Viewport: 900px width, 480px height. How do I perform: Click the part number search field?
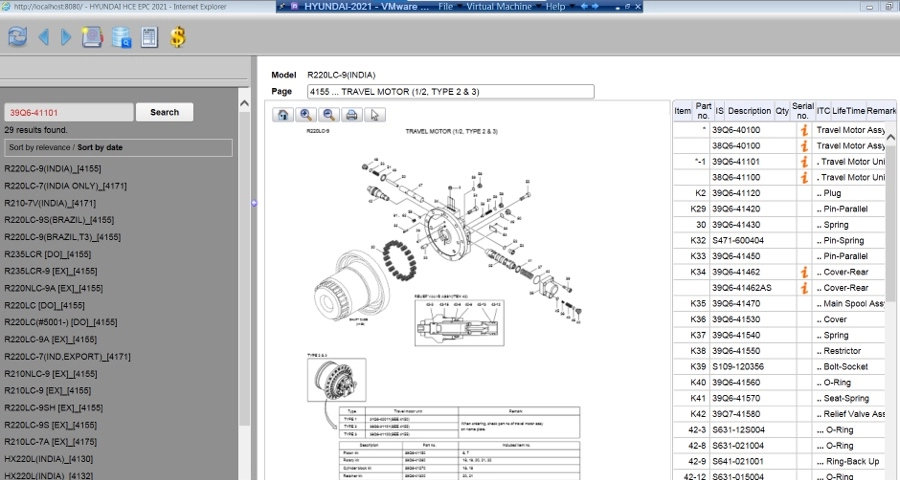point(69,113)
